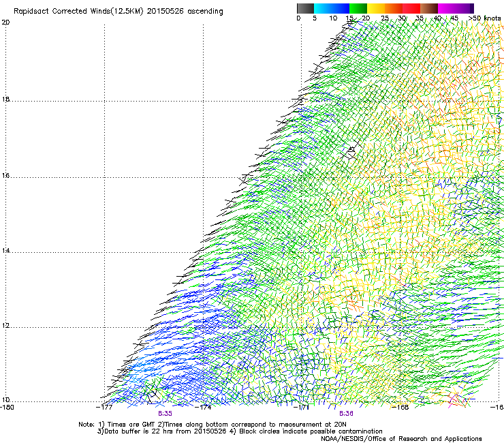Click the note 'Data buffer is 22 hrs'
504x443 pixels.
139,431
